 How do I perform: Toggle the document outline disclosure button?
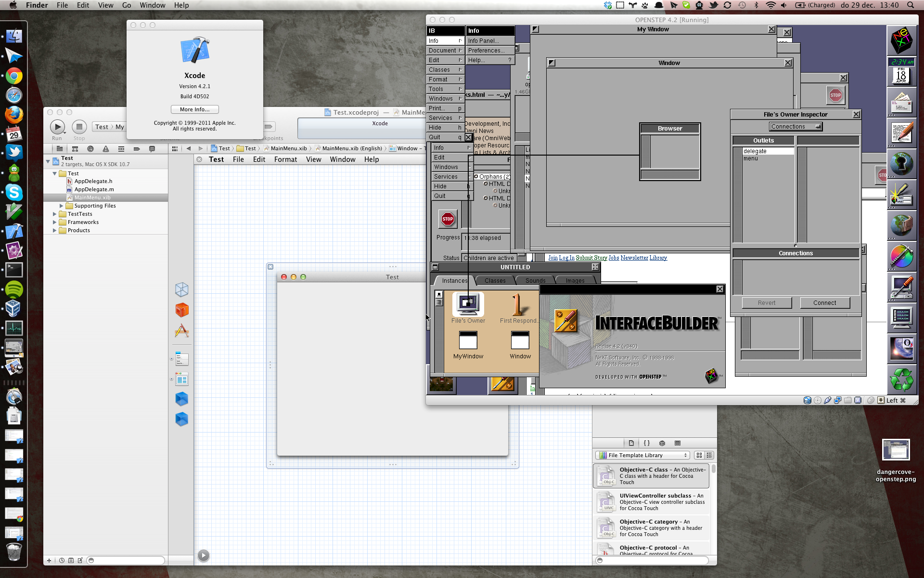[x=204, y=555]
